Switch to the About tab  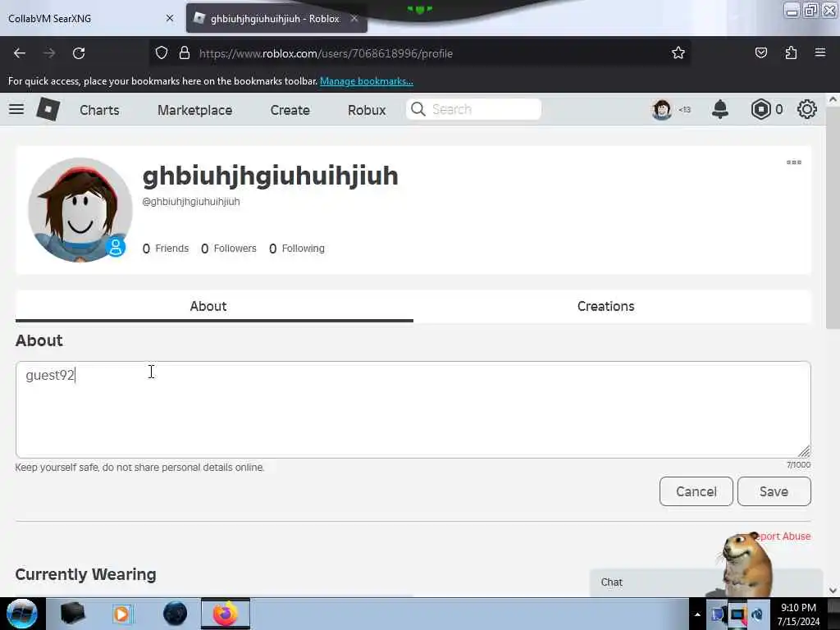click(208, 306)
